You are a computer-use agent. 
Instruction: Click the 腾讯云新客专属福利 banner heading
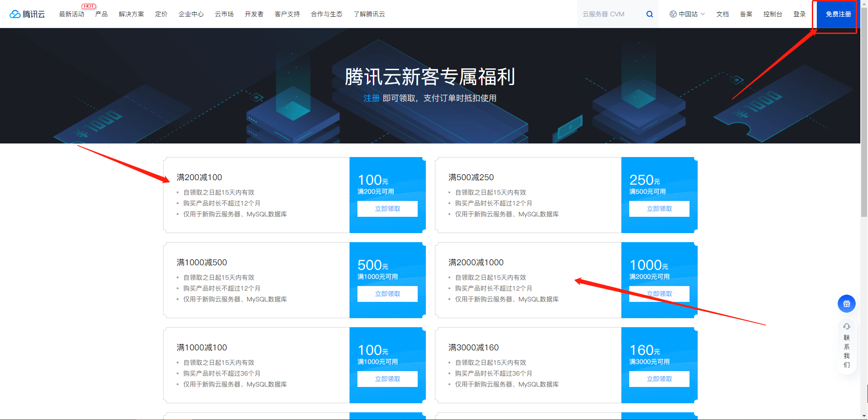(430, 76)
